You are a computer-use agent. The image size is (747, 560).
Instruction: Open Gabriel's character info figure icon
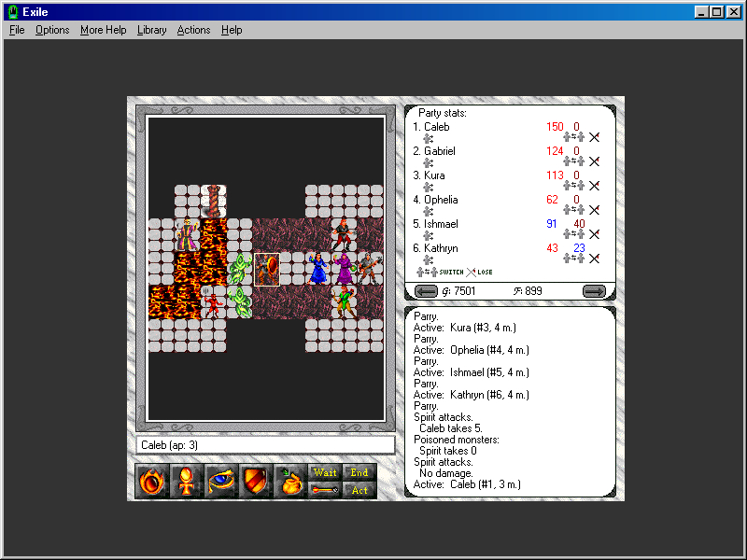tap(428, 162)
